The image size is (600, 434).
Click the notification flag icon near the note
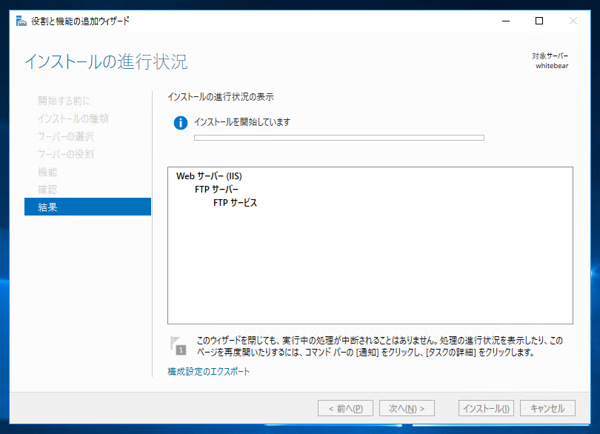click(x=178, y=346)
